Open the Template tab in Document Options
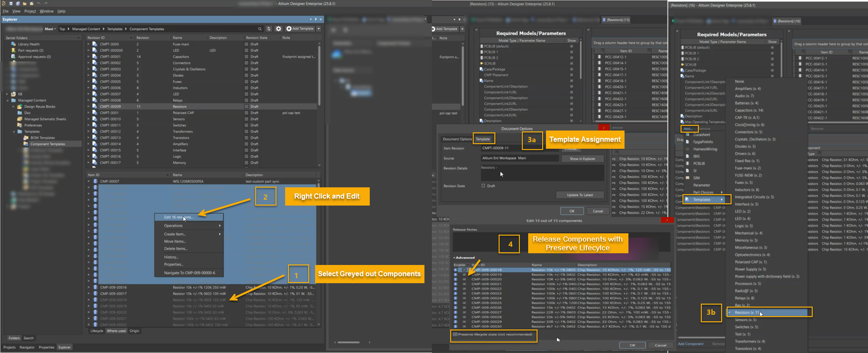 [x=483, y=139]
